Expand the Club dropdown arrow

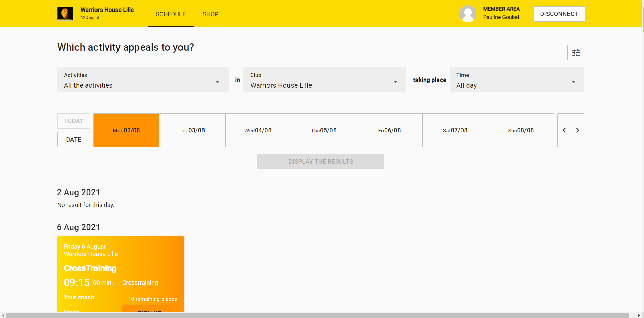coord(395,82)
